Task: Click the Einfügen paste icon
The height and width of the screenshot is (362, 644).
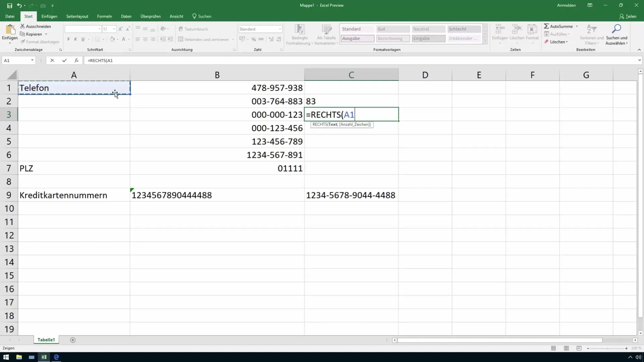Action: pyautogui.click(x=10, y=30)
